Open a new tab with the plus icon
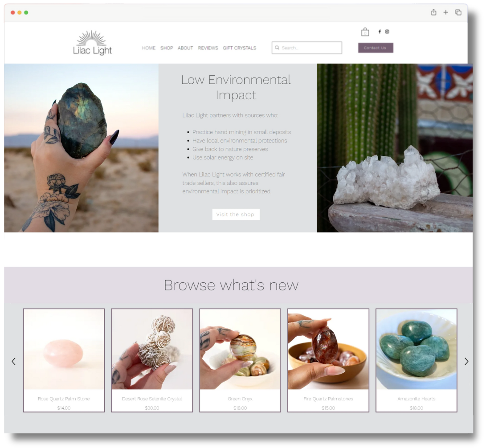The width and height of the screenshot is (486, 448). pos(445,12)
